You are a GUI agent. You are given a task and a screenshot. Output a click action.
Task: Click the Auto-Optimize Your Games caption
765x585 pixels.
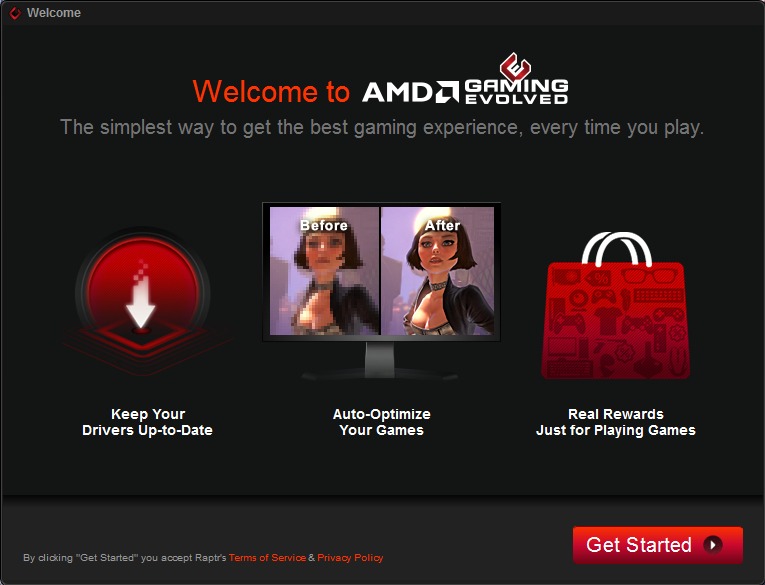[382, 422]
